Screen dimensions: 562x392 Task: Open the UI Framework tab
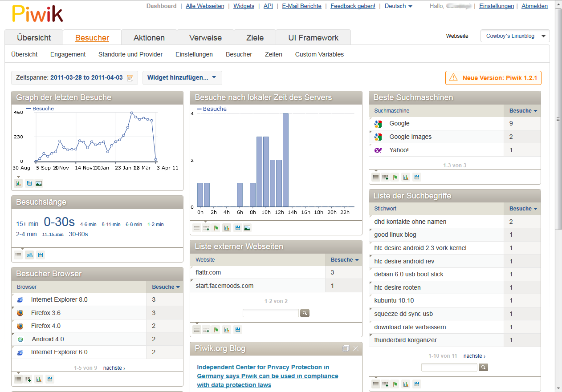click(x=314, y=38)
